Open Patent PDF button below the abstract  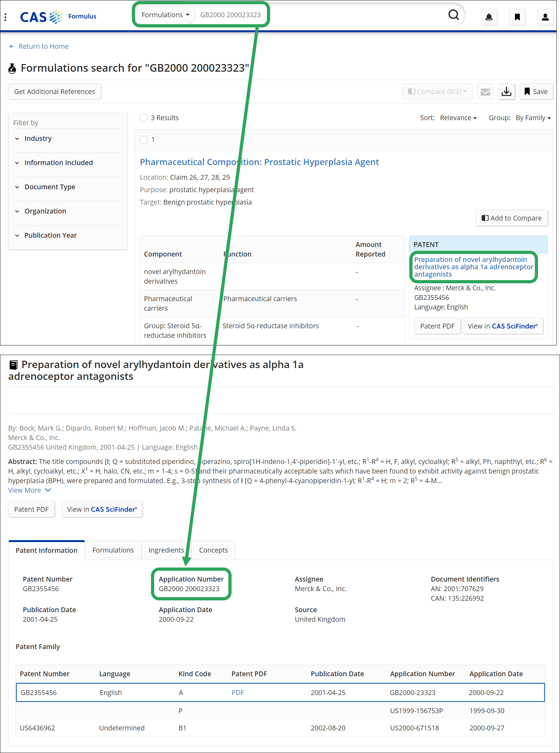coord(32,509)
